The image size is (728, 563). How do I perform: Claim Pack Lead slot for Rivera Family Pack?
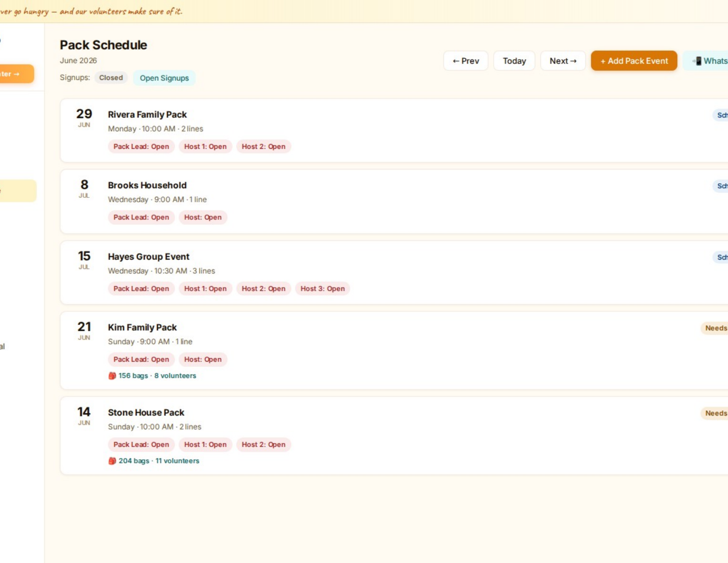pyautogui.click(x=141, y=147)
